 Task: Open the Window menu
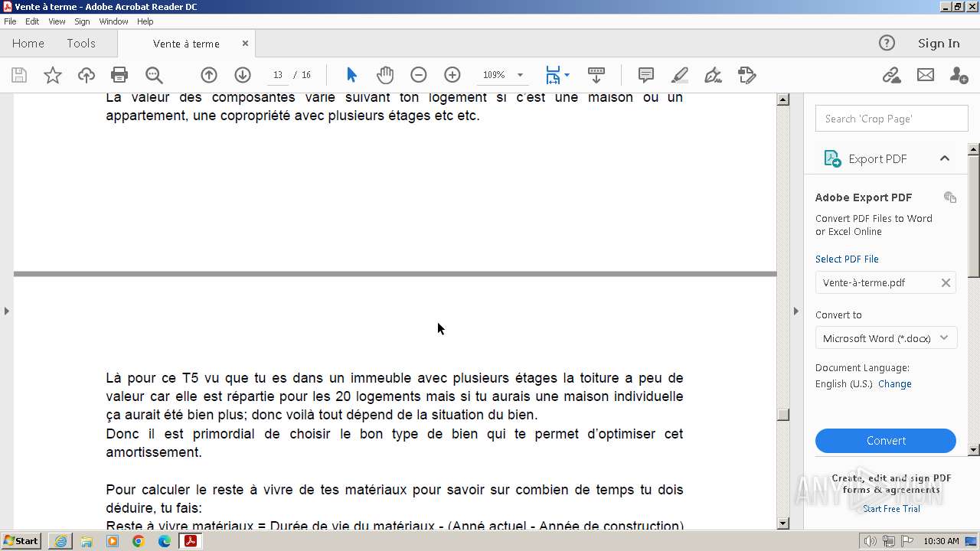pos(113,21)
